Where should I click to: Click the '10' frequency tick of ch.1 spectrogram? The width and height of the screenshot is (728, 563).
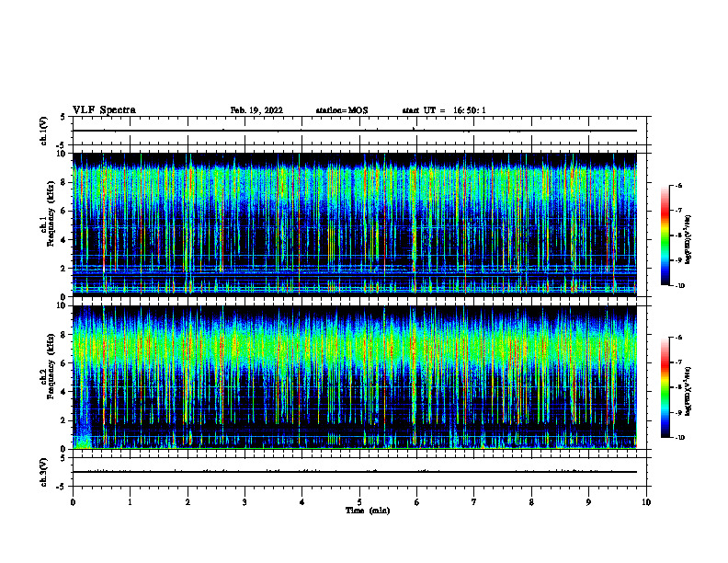point(63,154)
